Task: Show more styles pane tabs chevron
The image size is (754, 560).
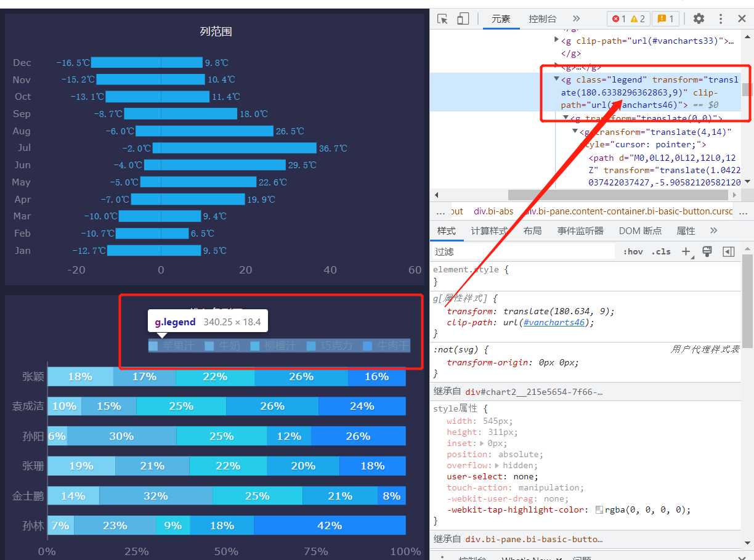Action: pyautogui.click(x=713, y=230)
